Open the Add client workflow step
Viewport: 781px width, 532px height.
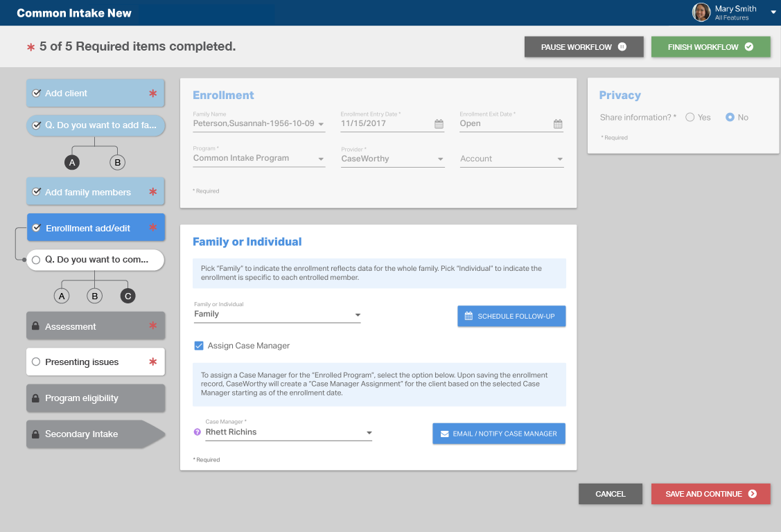[96, 93]
